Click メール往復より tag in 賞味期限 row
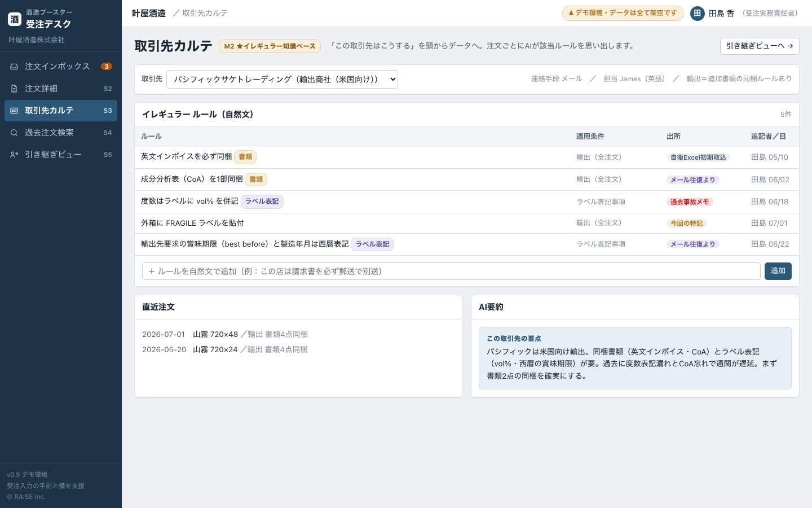Screen dimensions: 812x508 point(692,244)
